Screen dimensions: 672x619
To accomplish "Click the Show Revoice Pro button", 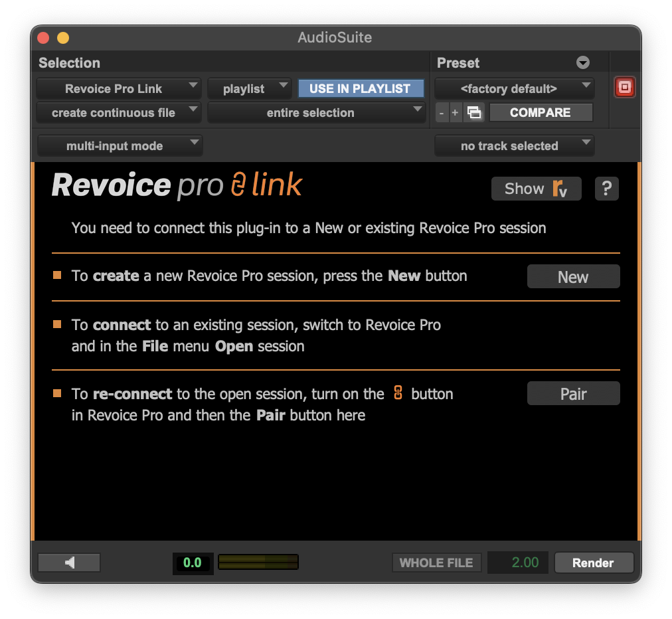I will (x=536, y=189).
